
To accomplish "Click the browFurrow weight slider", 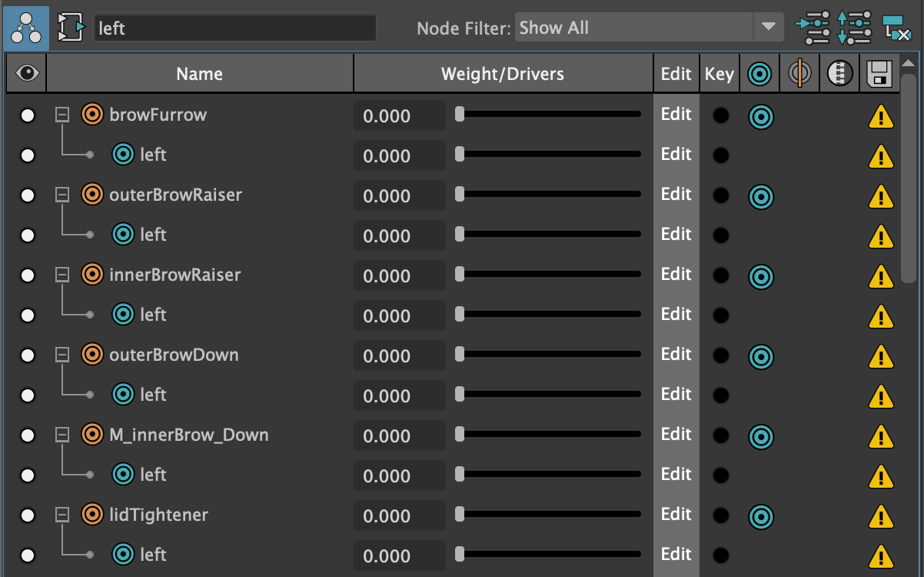I will (548, 115).
